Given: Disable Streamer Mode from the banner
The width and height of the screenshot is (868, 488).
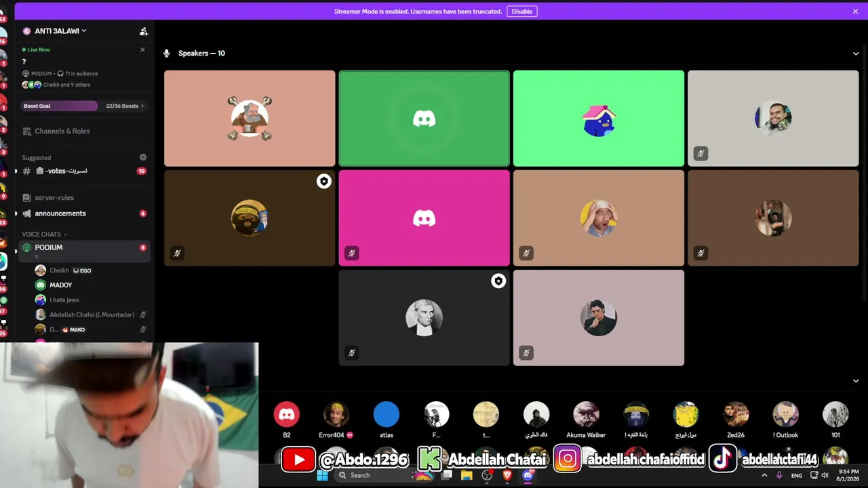Looking at the screenshot, I should 521,12.
